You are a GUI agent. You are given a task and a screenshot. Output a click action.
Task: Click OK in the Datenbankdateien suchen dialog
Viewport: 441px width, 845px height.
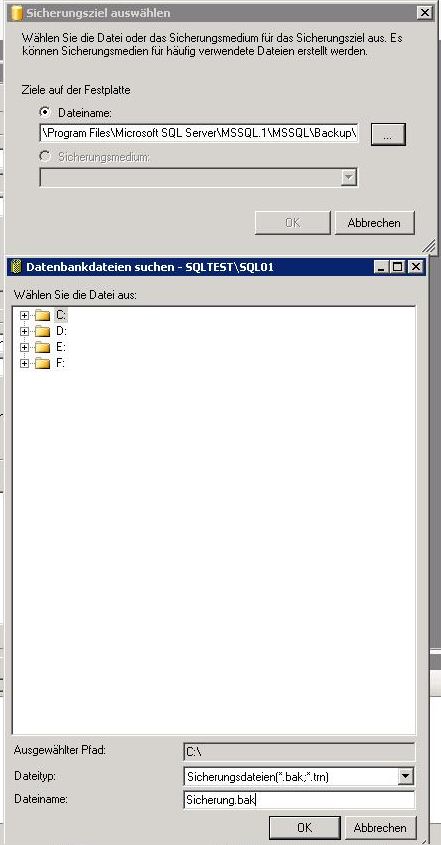click(x=305, y=827)
